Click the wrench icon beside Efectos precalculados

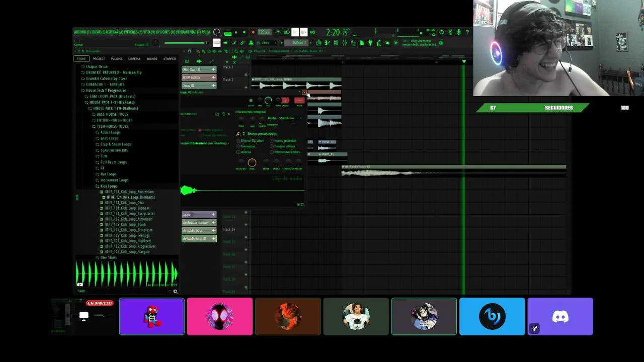tap(237, 134)
